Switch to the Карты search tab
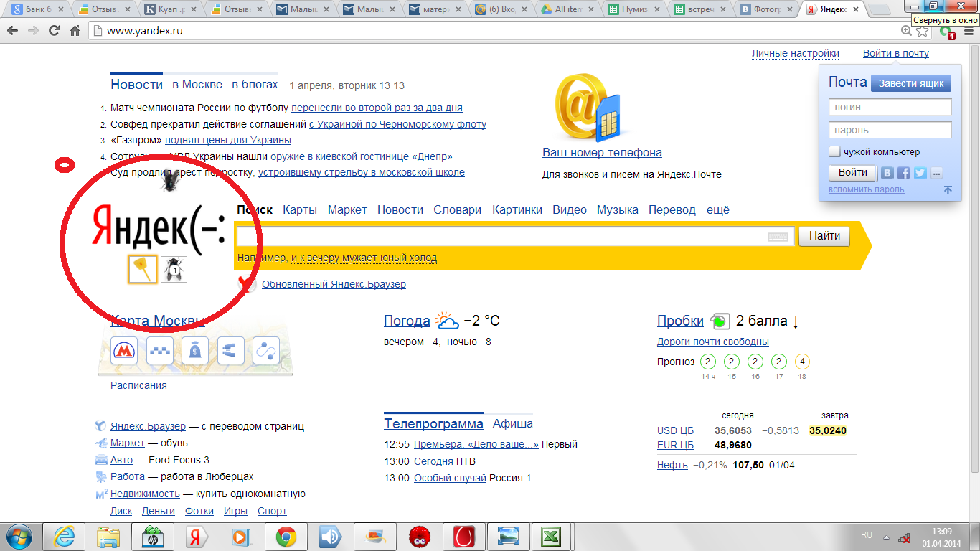Screen dimensions: 980x551 (300, 209)
